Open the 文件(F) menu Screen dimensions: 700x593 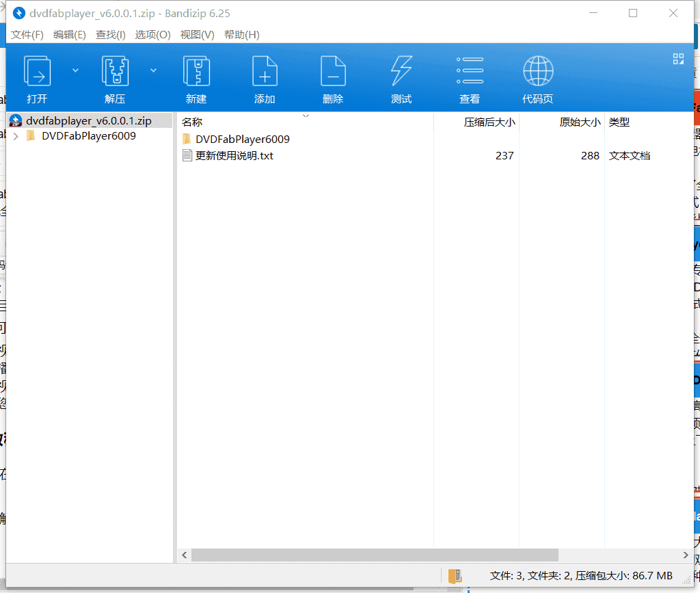[x=27, y=35]
